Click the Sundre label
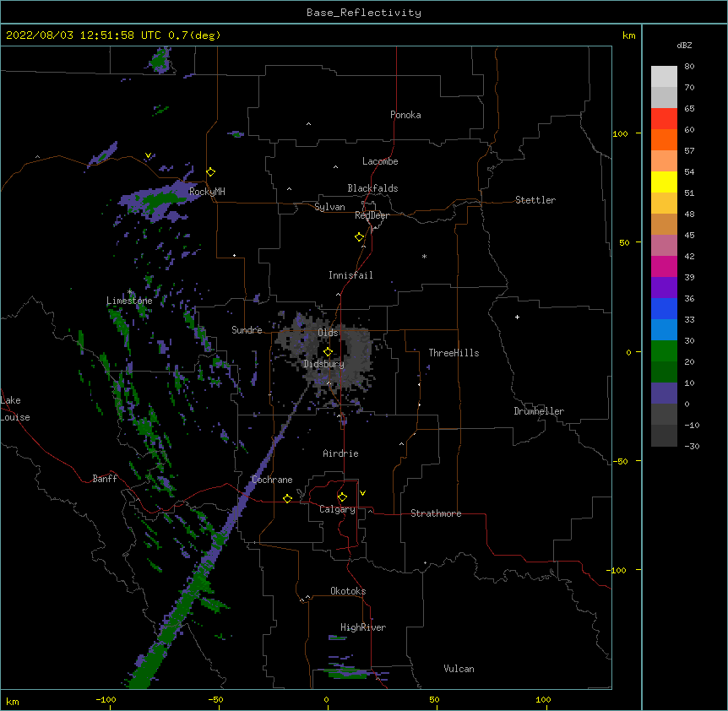The height and width of the screenshot is (711, 728). [x=247, y=330]
